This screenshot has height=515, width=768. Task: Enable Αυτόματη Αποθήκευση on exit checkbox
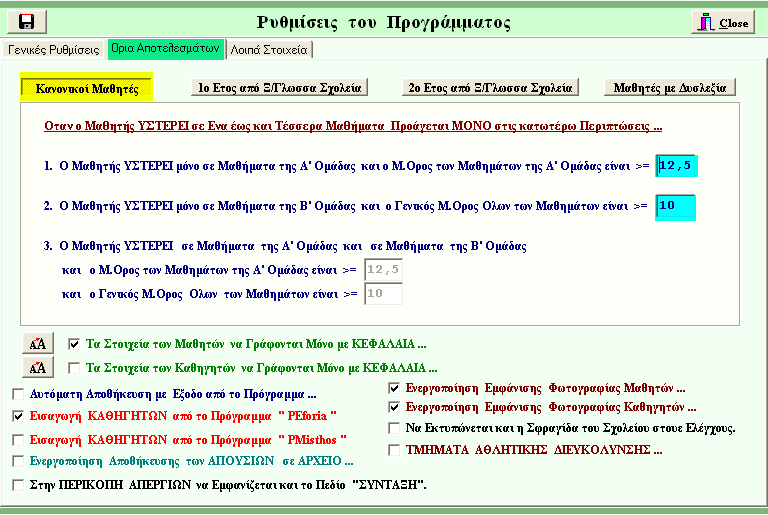coord(19,393)
